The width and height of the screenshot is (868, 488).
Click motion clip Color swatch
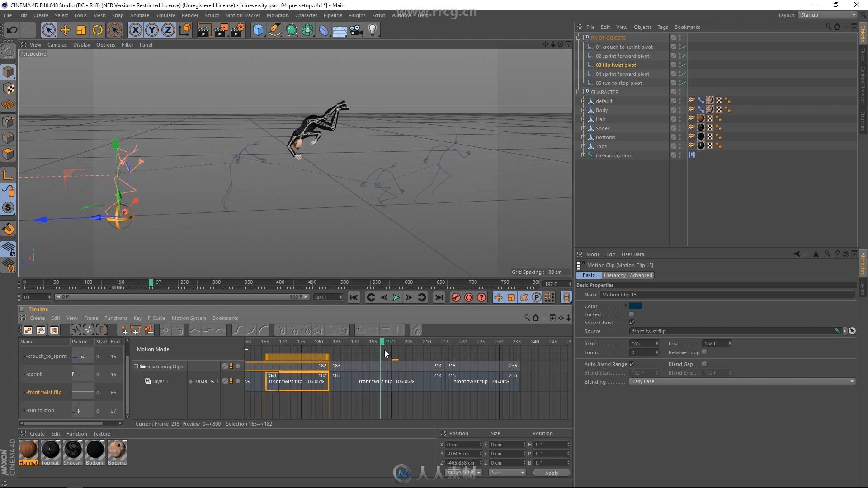pos(635,306)
